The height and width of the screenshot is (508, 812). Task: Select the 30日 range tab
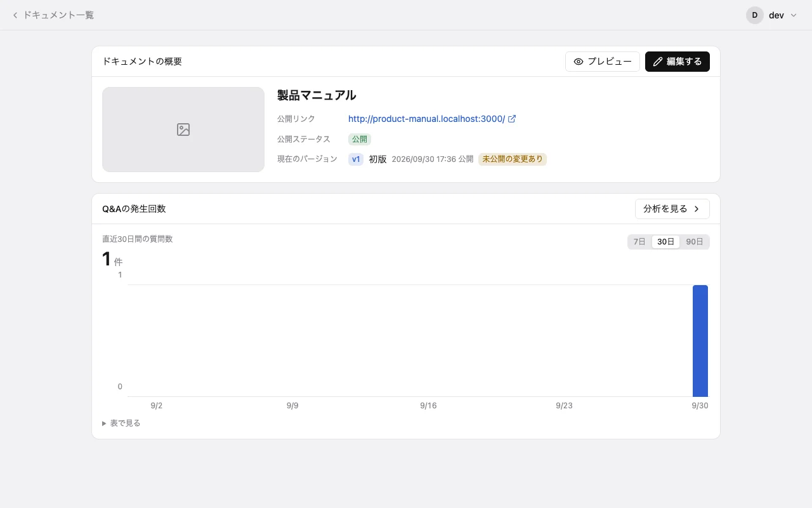coord(666,242)
